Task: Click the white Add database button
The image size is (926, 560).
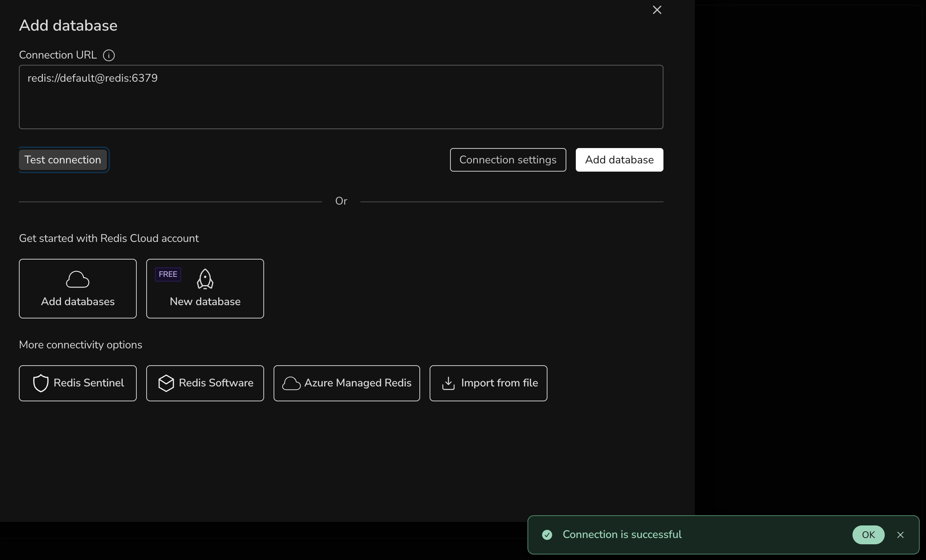Action: click(x=619, y=160)
